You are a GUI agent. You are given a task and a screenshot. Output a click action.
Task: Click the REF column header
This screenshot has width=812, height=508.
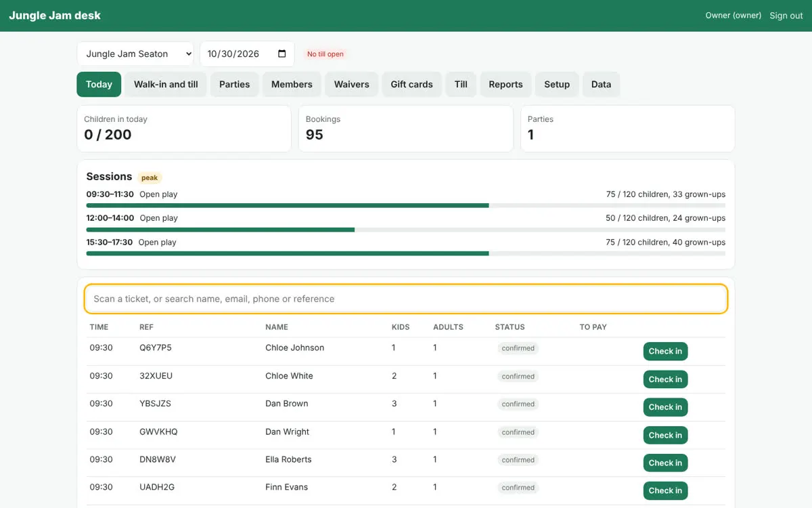coord(147,327)
